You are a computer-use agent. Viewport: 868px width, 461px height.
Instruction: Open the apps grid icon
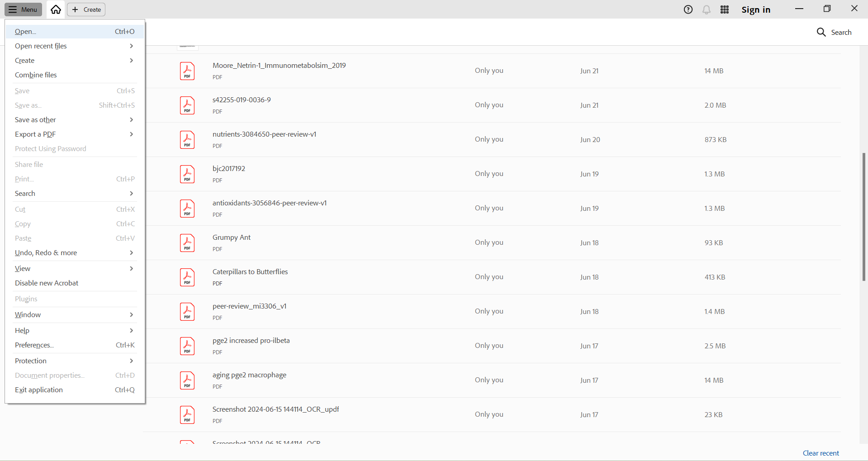point(725,10)
